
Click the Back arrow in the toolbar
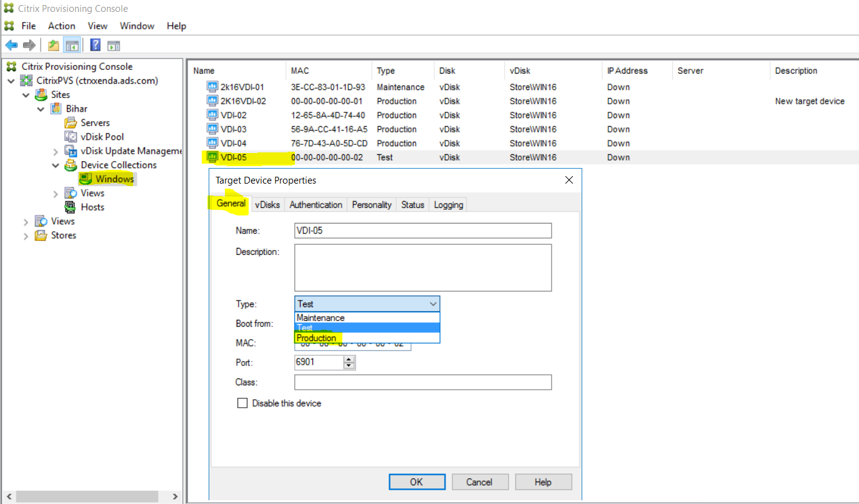pos(11,45)
